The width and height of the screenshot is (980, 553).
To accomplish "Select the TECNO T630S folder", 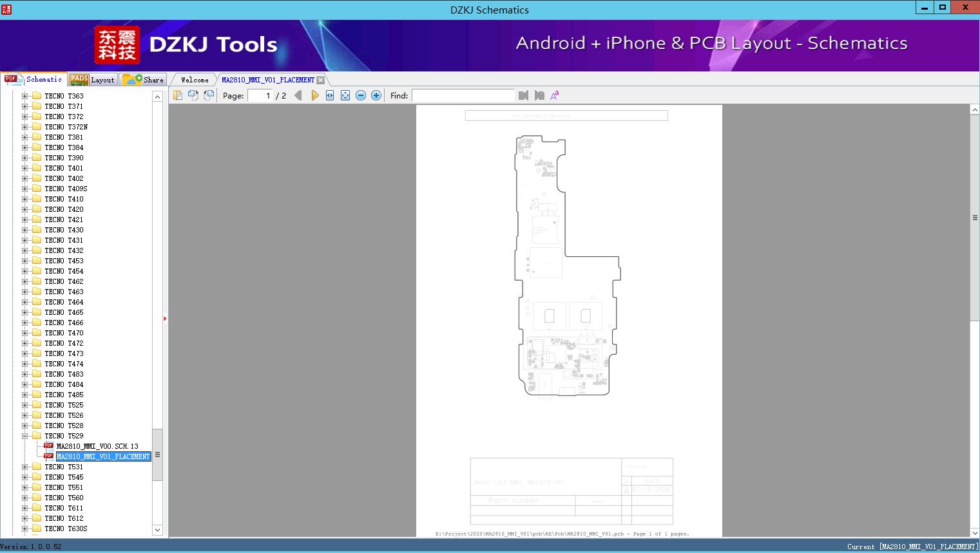I will point(66,529).
